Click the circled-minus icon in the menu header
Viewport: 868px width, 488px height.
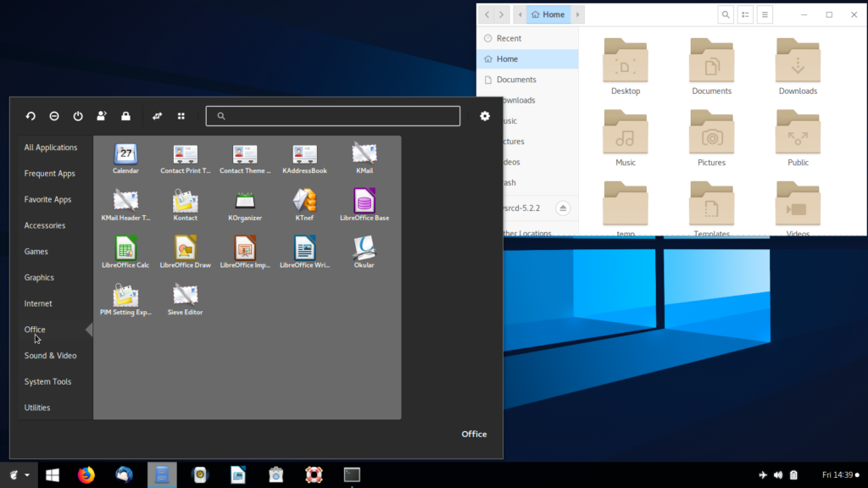click(x=54, y=116)
